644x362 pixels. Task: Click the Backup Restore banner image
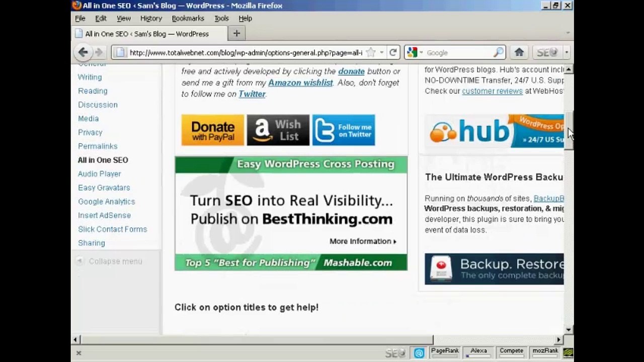point(494,269)
